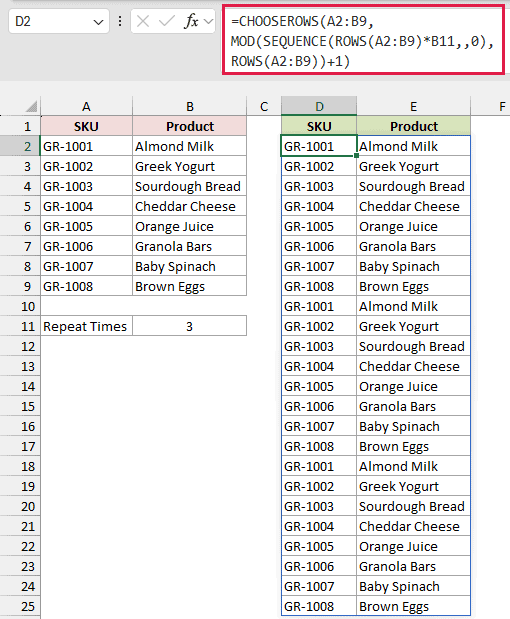
Task: Click into the CHOOSEROWS formula text
Action: (363, 41)
